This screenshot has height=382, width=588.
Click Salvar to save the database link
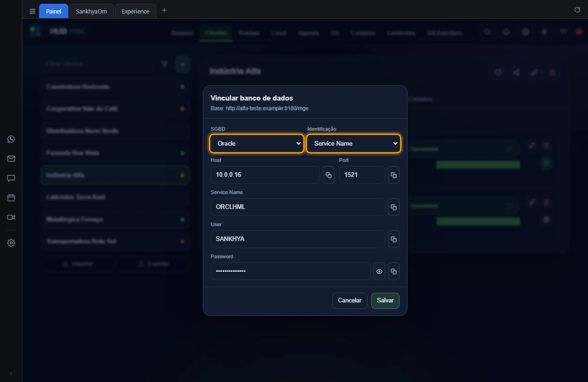pyautogui.click(x=385, y=301)
